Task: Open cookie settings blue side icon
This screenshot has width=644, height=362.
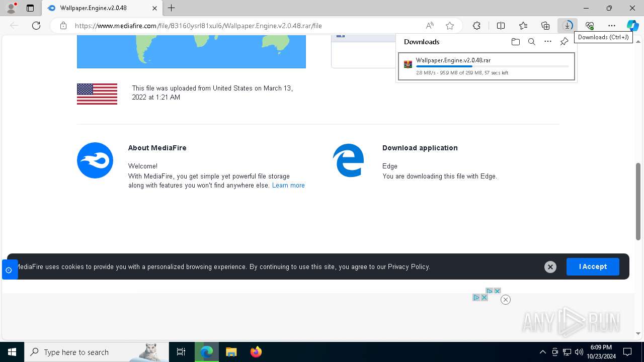Action: point(9,270)
